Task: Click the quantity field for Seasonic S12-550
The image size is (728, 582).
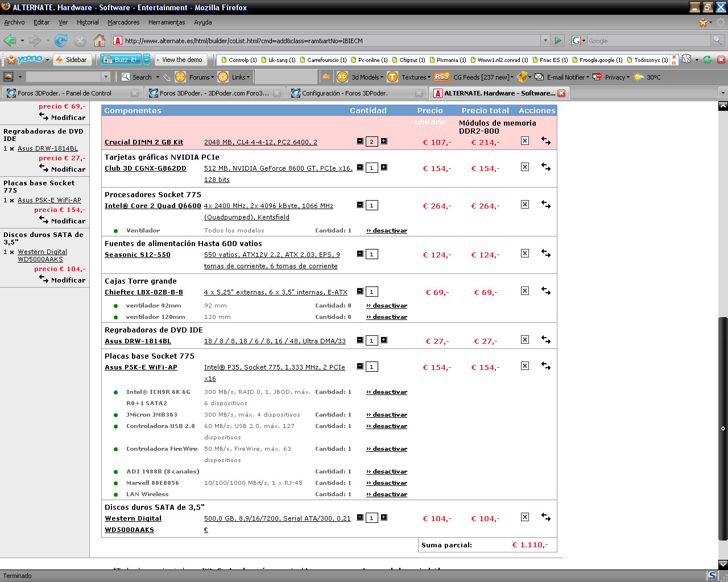Action: [372, 254]
